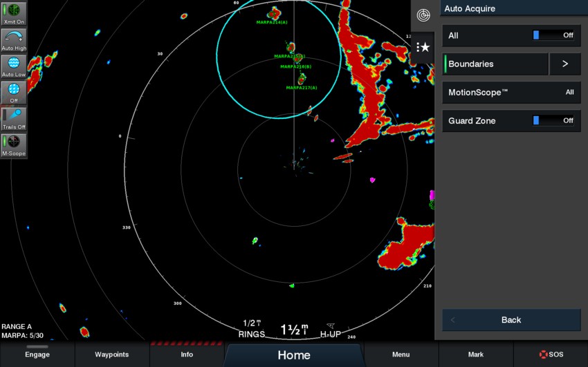Open the radar tab icon at top
The image size is (588, 367).
coord(423,15)
